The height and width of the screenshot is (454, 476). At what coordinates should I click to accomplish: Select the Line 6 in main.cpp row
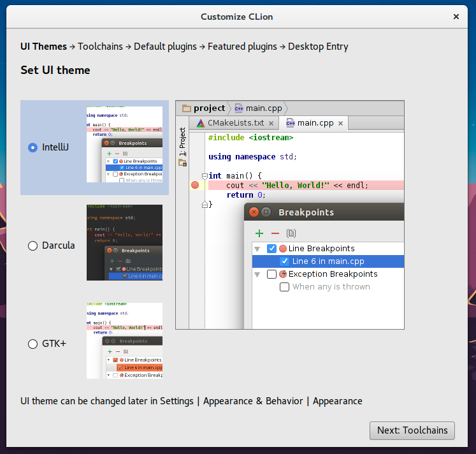pyautogui.click(x=328, y=261)
